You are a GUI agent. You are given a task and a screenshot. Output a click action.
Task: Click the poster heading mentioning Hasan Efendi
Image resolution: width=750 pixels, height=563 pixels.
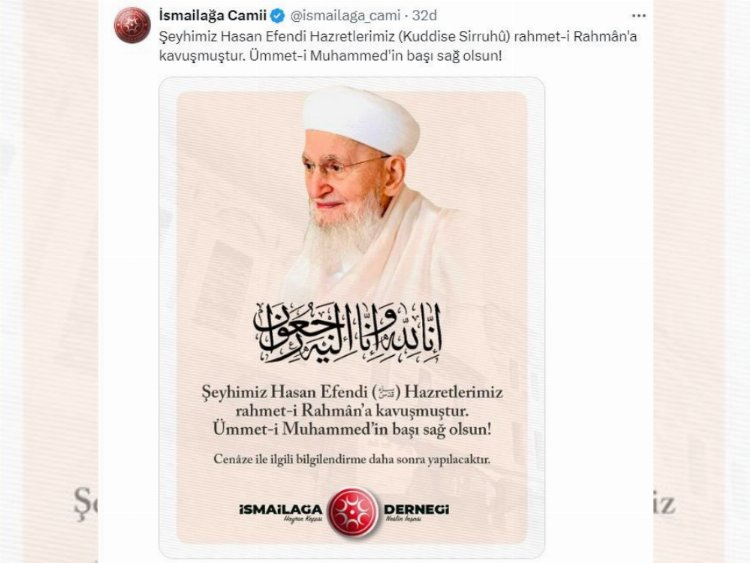tap(352, 392)
